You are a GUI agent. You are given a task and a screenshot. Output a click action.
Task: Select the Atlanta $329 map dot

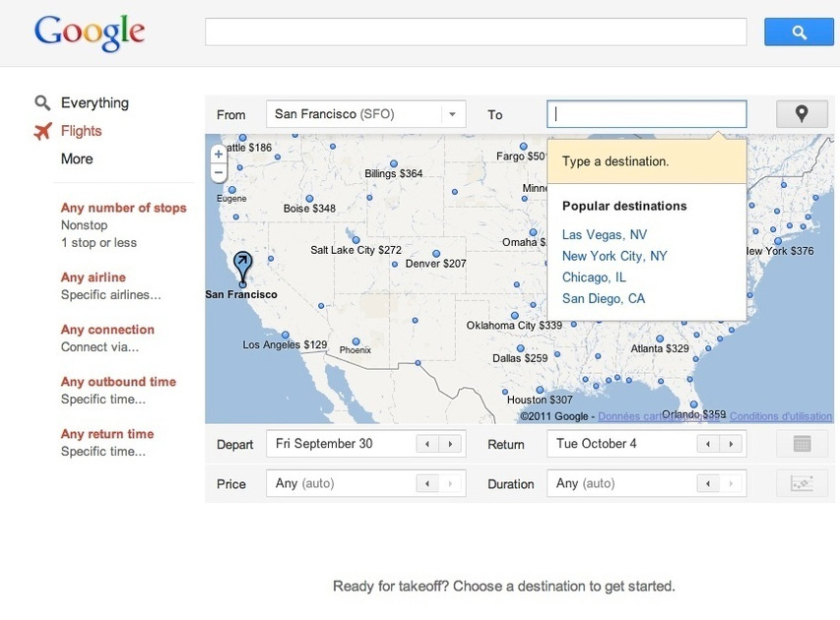pyautogui.click(x=660, y=339)
